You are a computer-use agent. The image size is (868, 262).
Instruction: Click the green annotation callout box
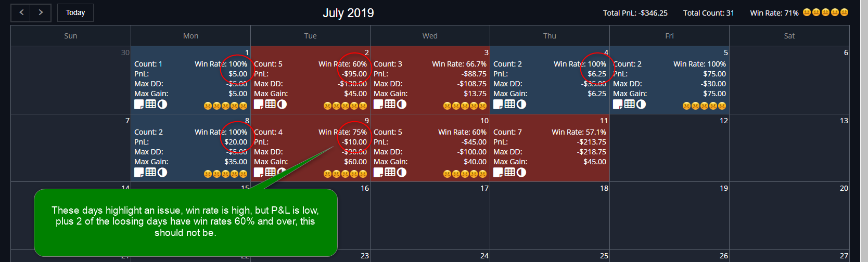click(186, 222)
